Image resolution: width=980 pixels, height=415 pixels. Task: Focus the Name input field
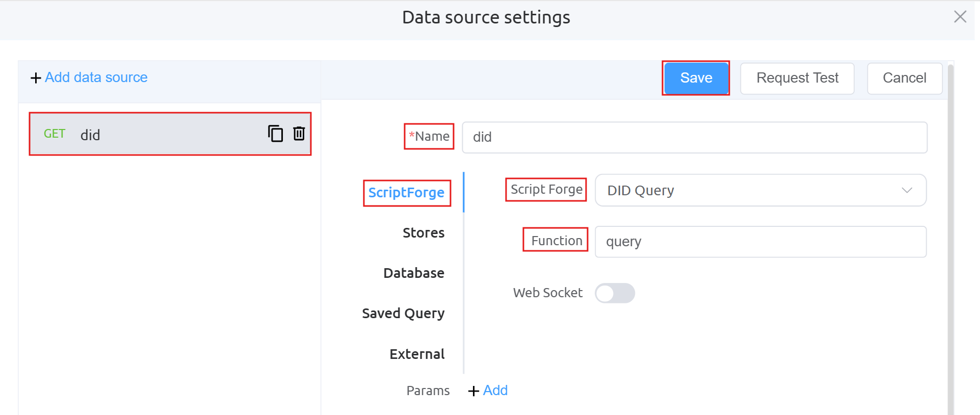pyautogui.click(x=694, y=137)
